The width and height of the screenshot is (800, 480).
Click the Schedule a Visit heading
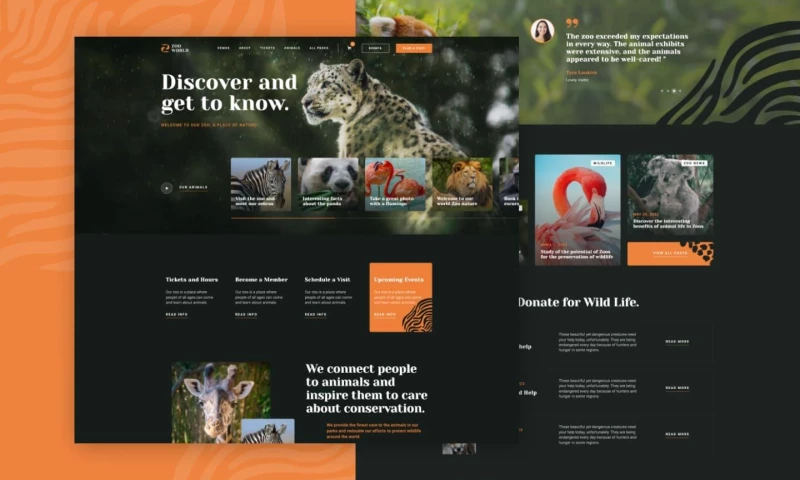pos(328,280)
